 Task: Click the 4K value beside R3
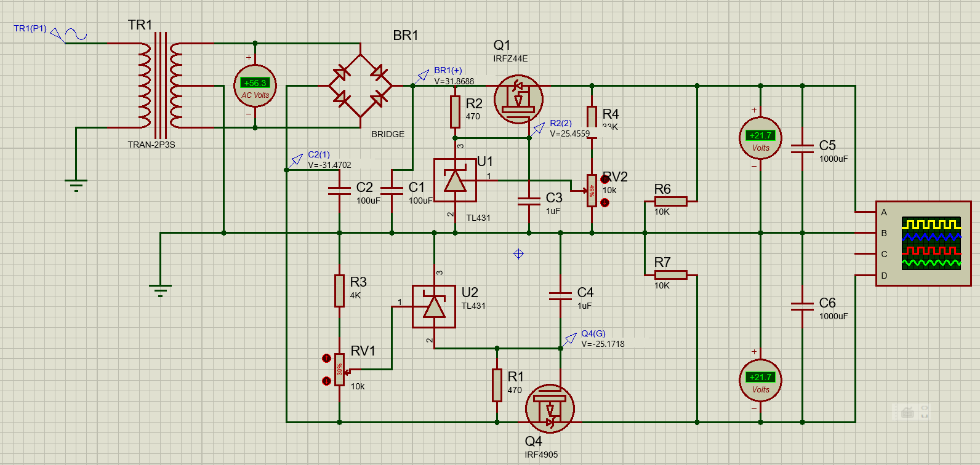pos(356,295)
